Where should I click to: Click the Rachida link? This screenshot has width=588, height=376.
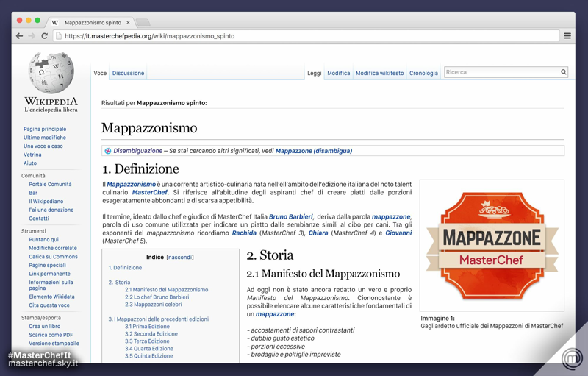pos(244,233)
